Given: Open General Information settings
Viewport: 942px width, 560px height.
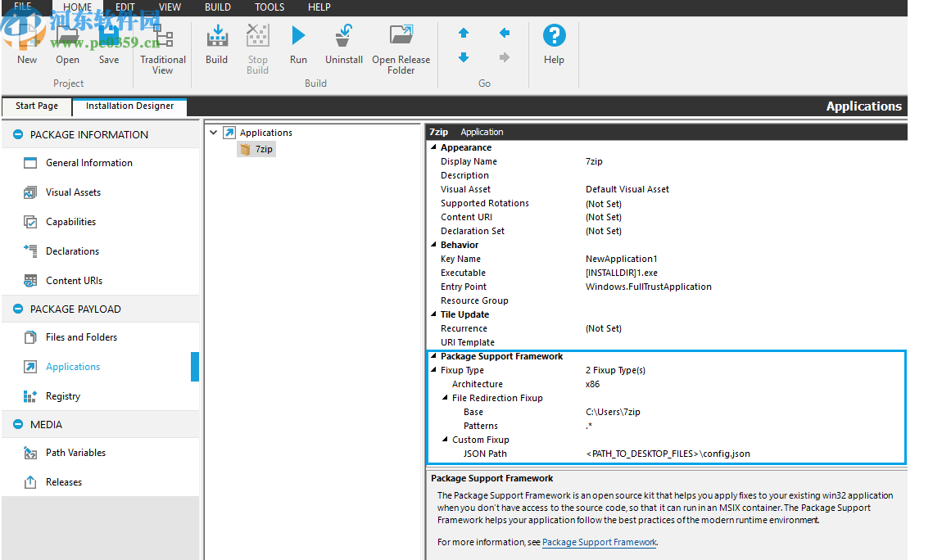Looking at the screenshot, I should point(85,162).
